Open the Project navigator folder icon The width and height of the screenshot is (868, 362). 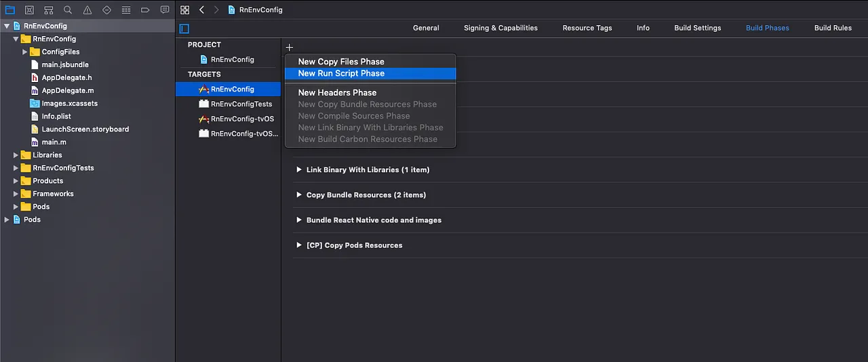(9, 10)
